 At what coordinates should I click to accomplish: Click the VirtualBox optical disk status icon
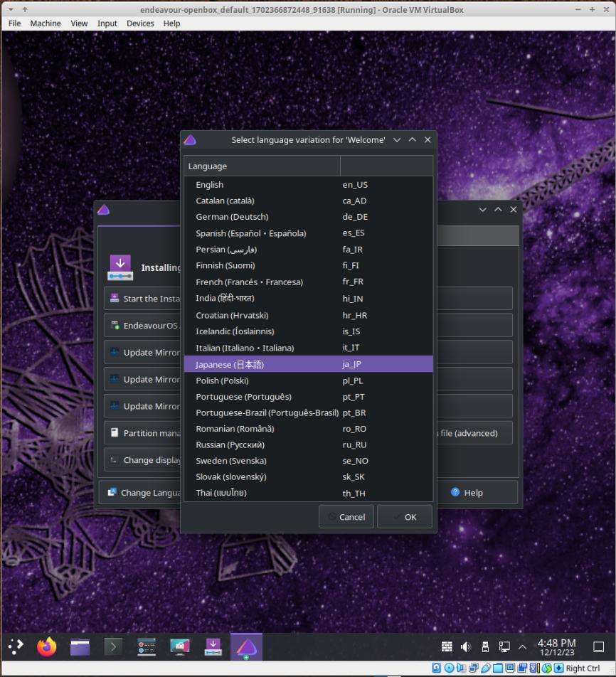pos(450,668)
